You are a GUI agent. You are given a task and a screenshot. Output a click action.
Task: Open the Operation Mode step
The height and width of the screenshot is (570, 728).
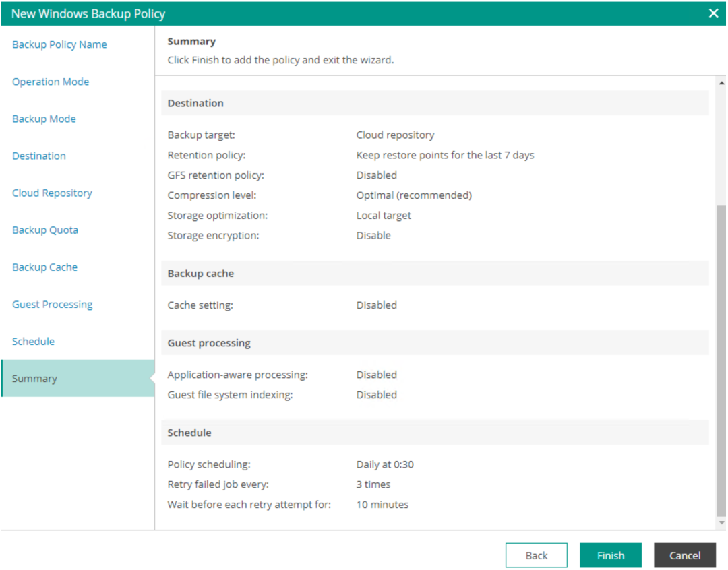pos(51,82)
